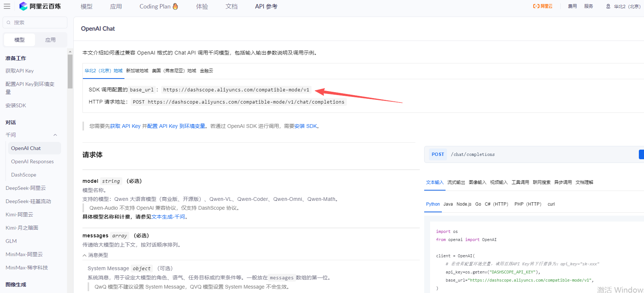Viewport: 644px width, 293px height.
Task: Select 美国（弗吉尼亚）地域 tab
Action: tap(174, 71)
